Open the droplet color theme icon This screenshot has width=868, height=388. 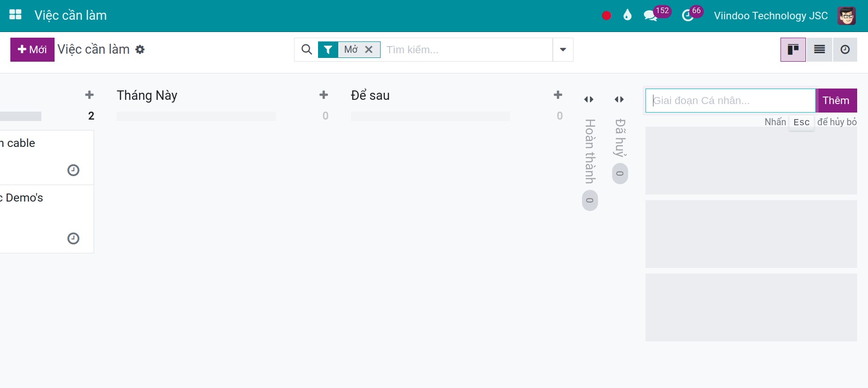627,16
